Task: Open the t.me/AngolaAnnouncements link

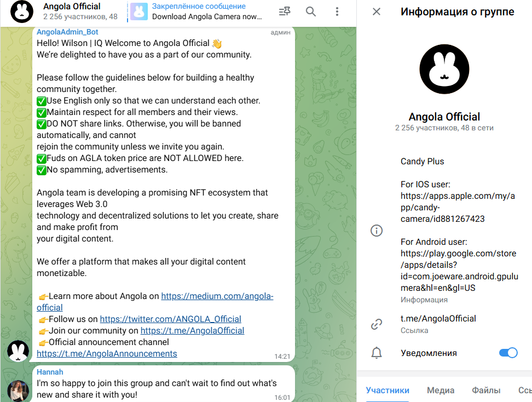Action: tap(107, 354)
